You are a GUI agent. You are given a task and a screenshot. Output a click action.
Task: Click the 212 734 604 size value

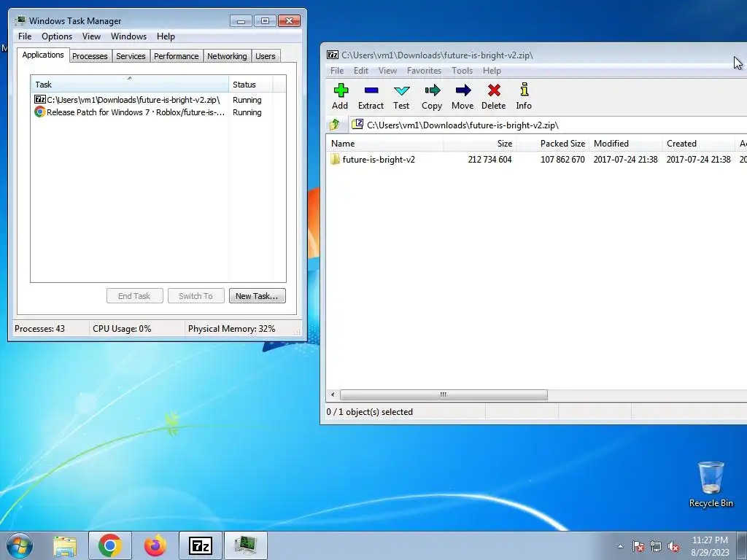(489, 160)
